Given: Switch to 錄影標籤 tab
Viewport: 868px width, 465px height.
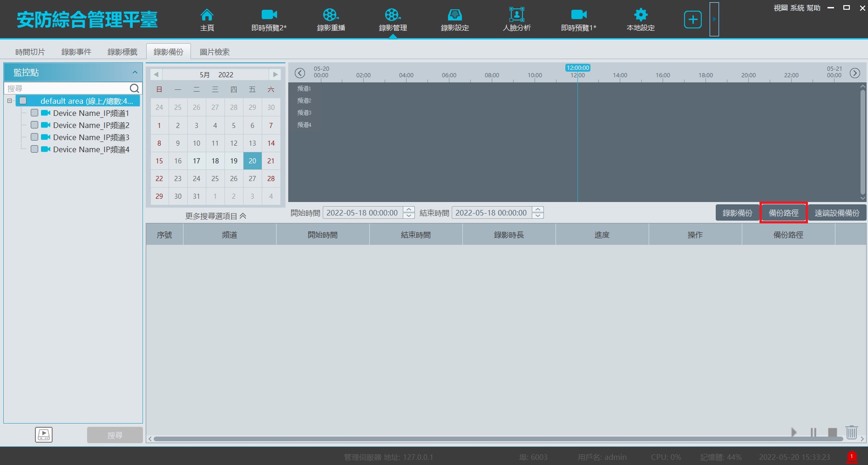Looking at the screenshot, I should pos(122,52).
